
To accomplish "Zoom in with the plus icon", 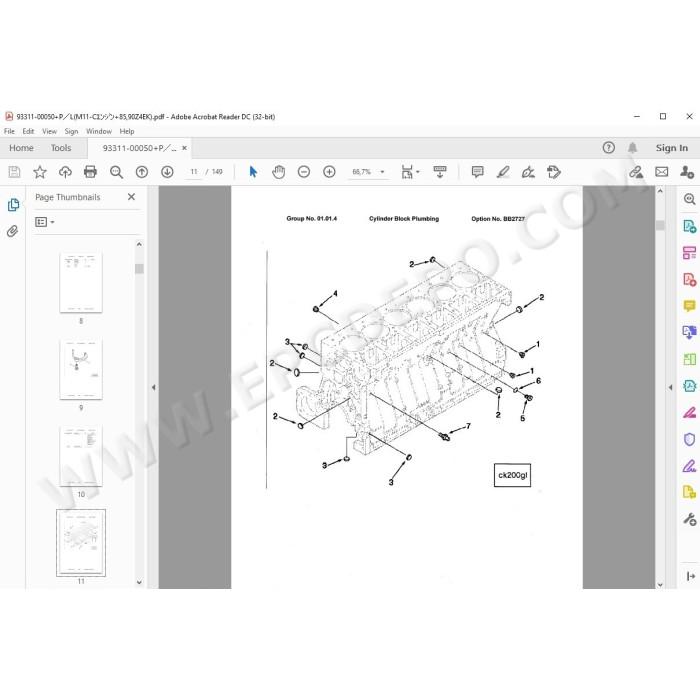I will [329, 172].
